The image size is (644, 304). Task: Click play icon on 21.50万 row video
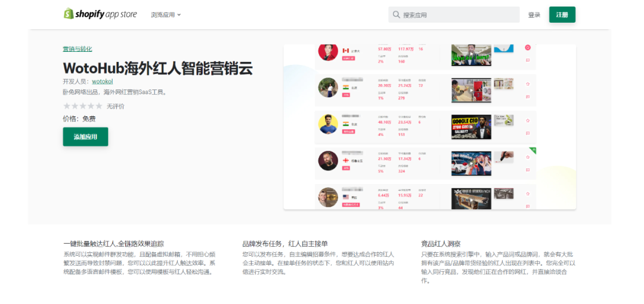point(471,163)
